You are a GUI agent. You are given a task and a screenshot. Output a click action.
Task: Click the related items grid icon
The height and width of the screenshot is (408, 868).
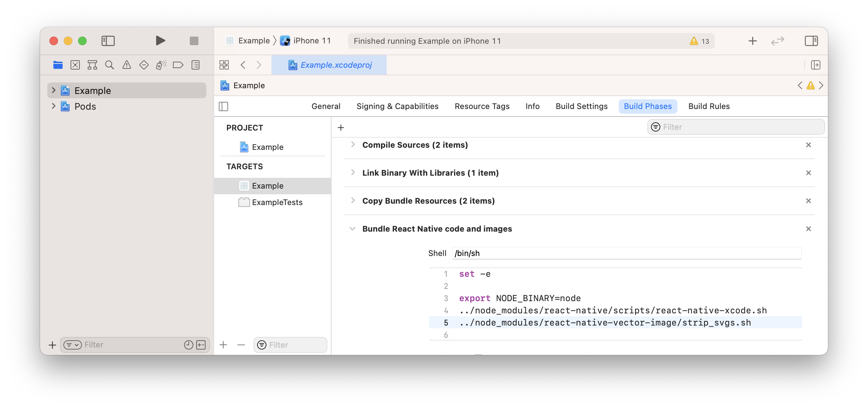pos(224,65)
